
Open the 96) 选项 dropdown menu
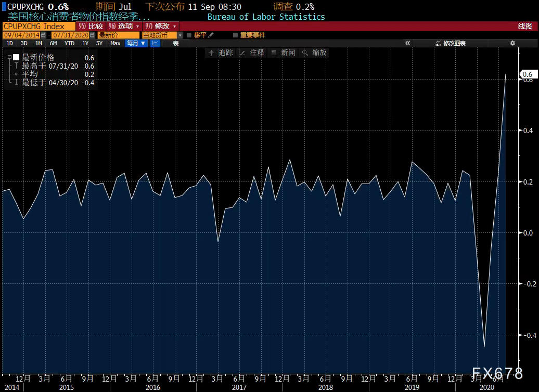pos(124,26)
